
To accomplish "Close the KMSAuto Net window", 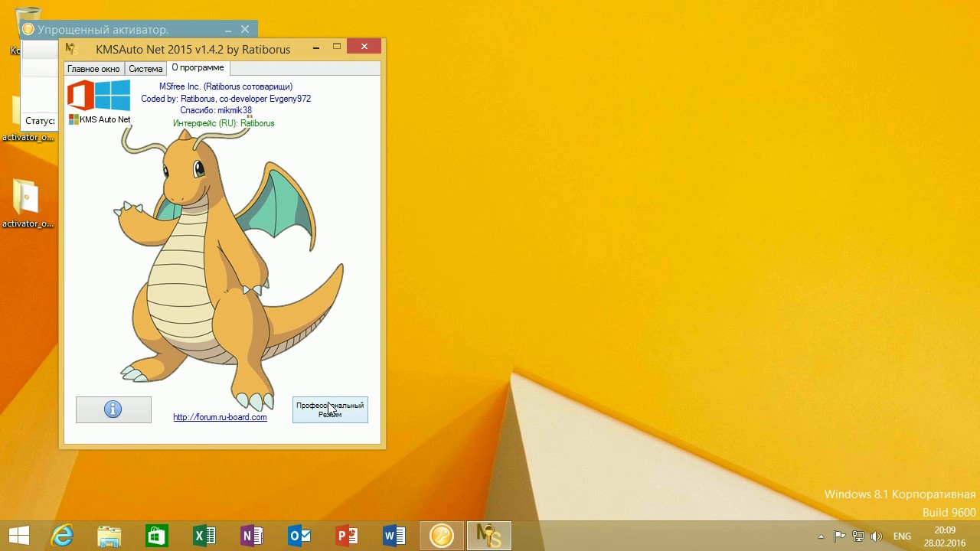I will 364,47.
